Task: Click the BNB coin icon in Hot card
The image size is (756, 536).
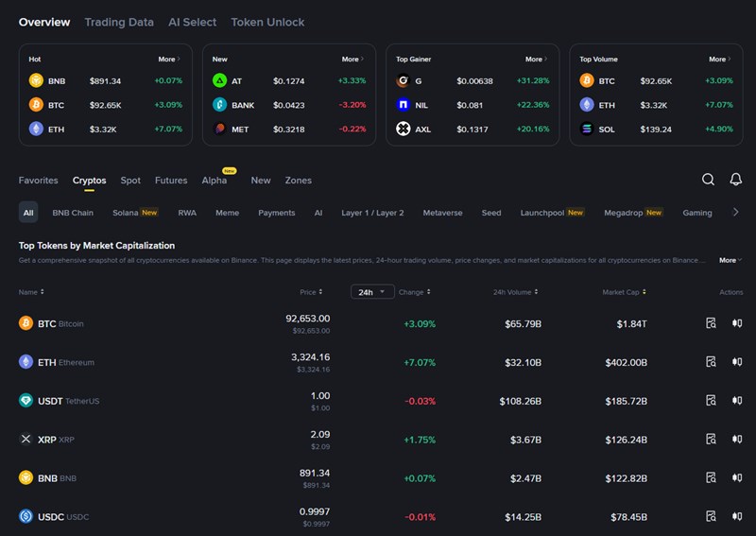Action: (x=36, y=80)
